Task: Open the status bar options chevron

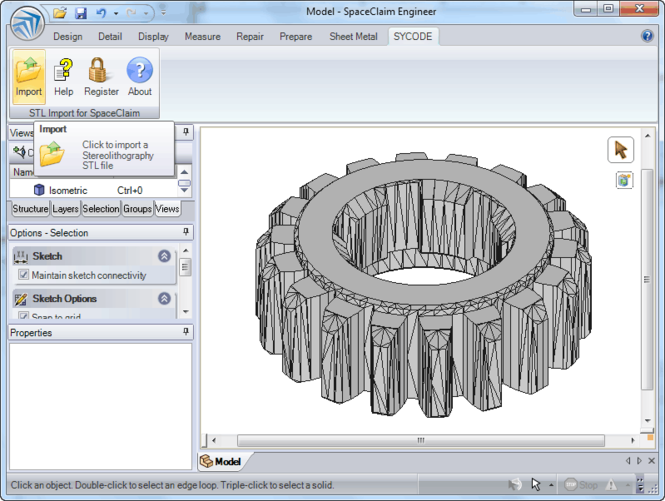Action: pyautogui.click(x=640, y=485)
